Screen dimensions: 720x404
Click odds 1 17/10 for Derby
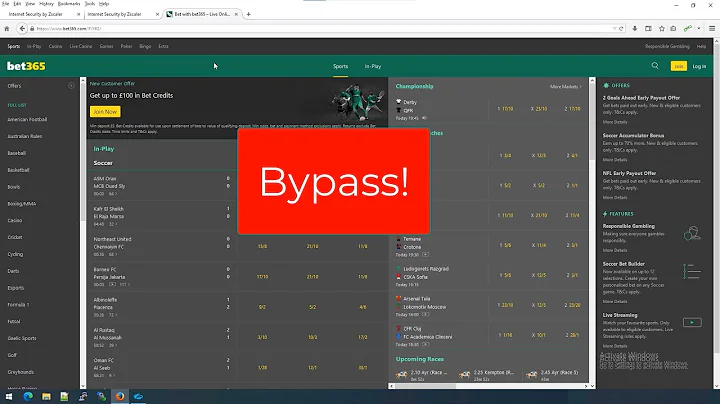(505, 109)
